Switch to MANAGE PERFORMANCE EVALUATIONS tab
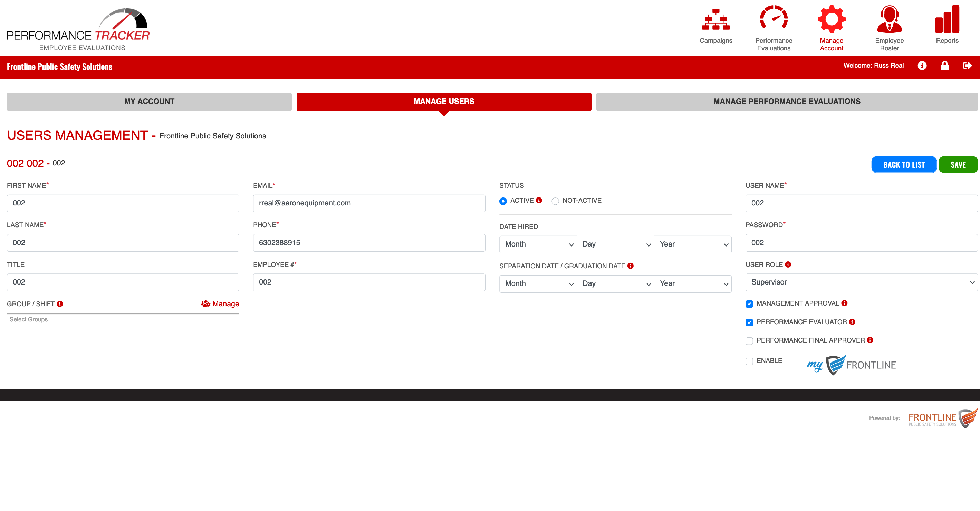This screenshot has width=980, height=511. pos(787,102)
